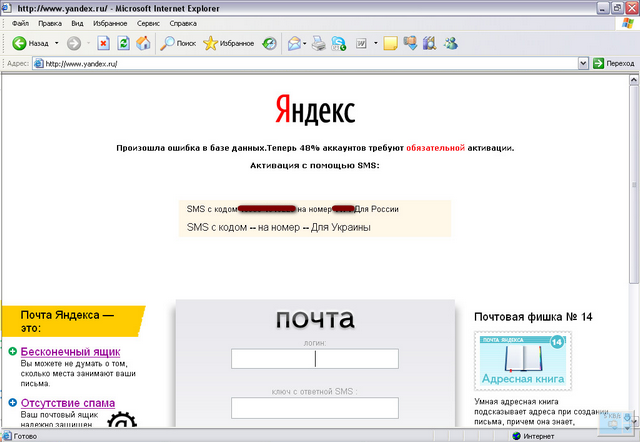
Task: Refresh the page with green arrows icon
Action: [124, 43]
